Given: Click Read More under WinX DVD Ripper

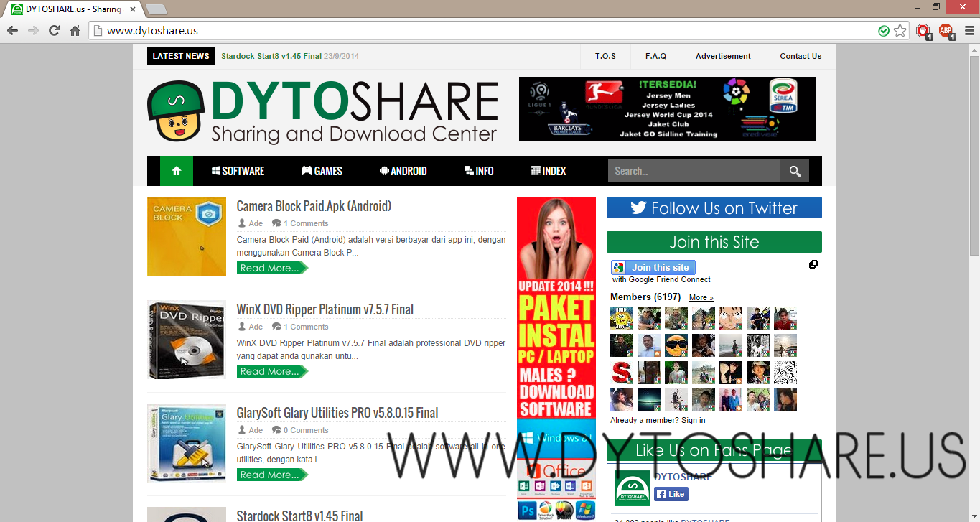Looking at the screenshot, I should pyautogui.click(x=272, y=371).
